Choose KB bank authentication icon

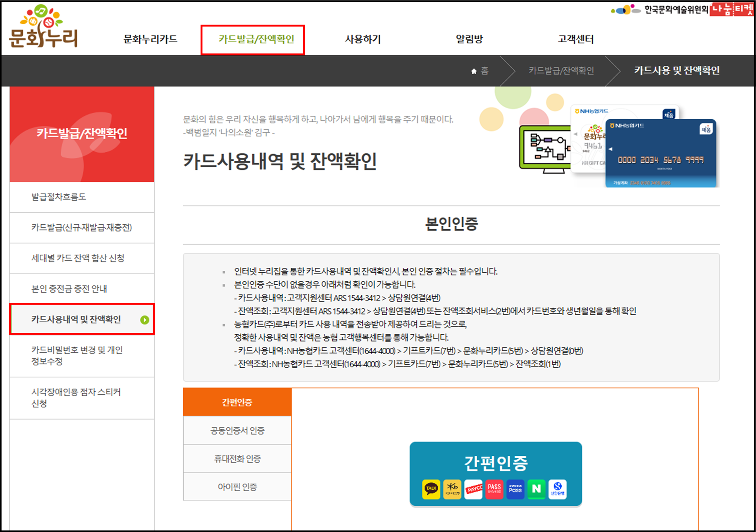coord(453,489)
